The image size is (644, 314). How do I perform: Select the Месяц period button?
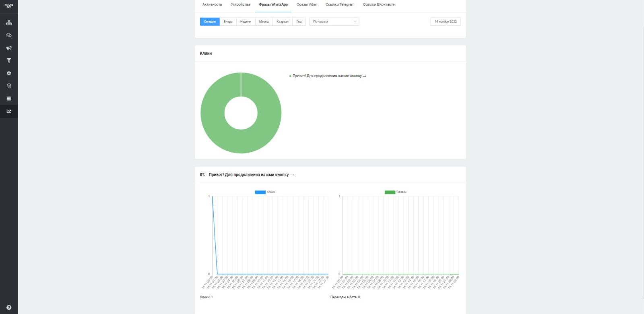point(264,22)
